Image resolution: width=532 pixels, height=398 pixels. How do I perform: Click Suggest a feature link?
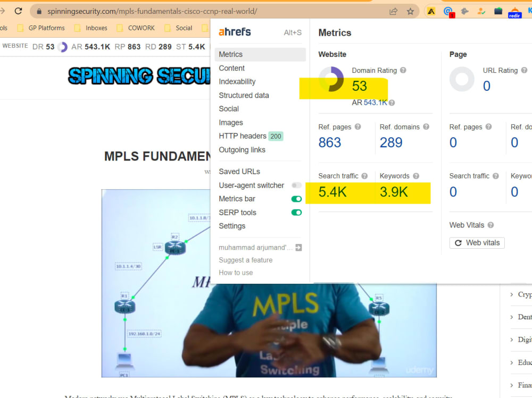(246, 260)
